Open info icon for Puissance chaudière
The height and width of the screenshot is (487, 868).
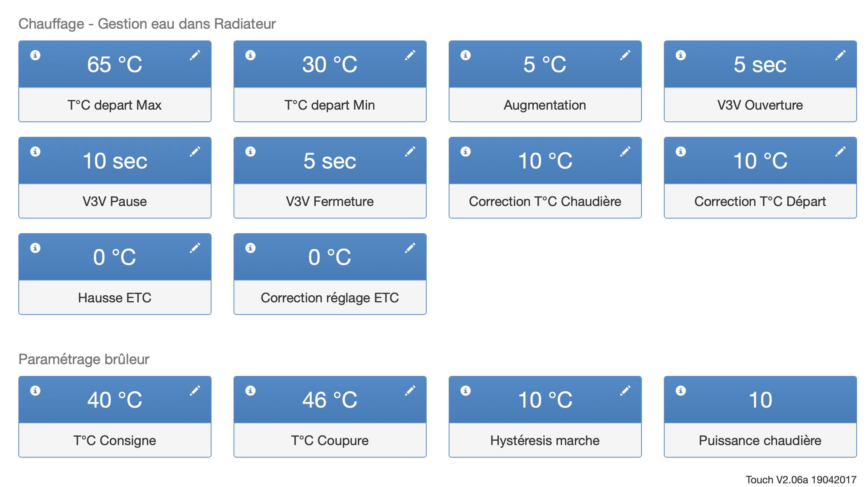[681, 391]
